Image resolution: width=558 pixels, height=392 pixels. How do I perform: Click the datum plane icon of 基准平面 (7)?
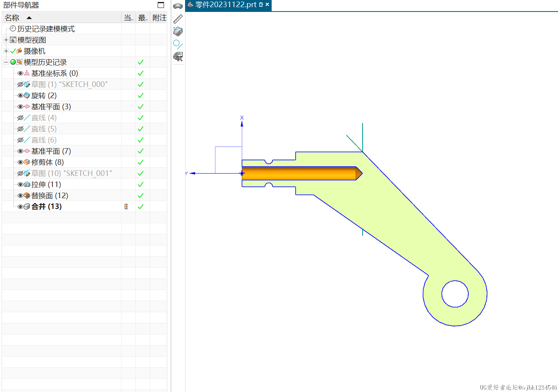coord(27,151)
